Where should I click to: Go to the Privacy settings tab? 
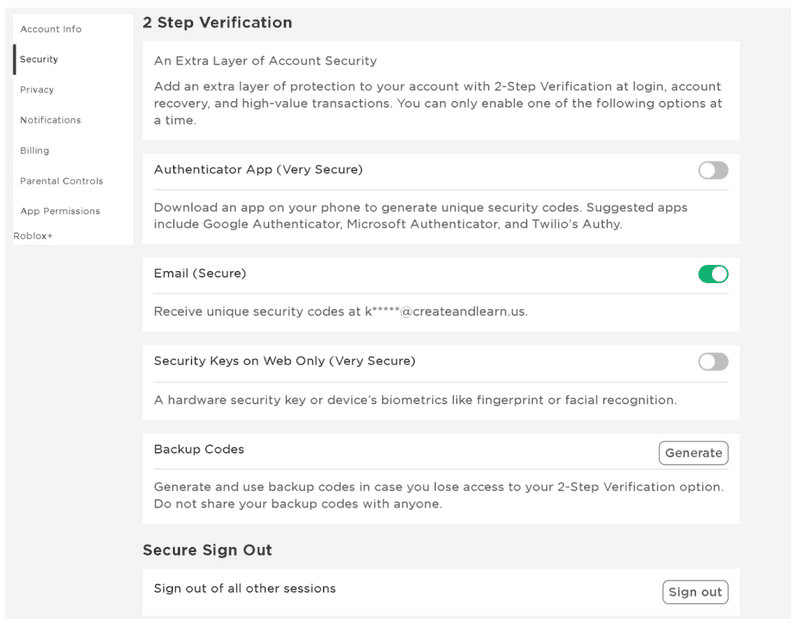point(37,90)
